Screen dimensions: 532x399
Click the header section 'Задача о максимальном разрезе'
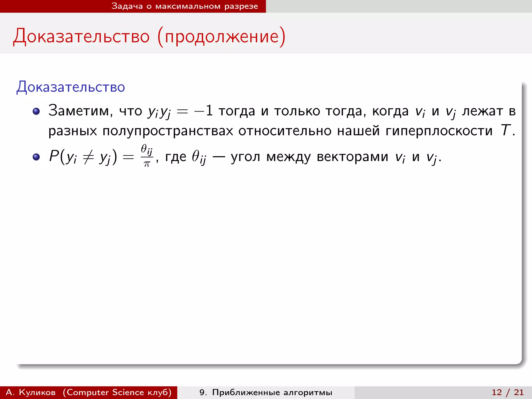coord(185,6)
